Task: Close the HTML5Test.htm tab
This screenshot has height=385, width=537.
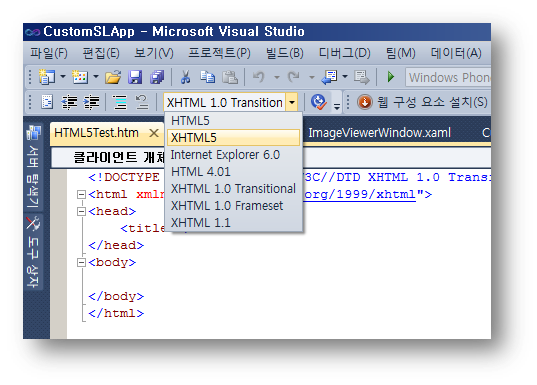Action: [154, 133]
